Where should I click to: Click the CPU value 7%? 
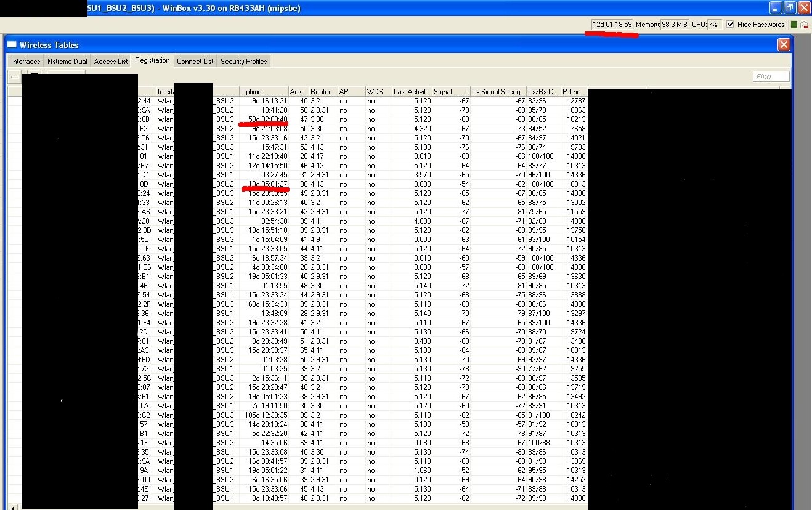[x=713, y=25]
